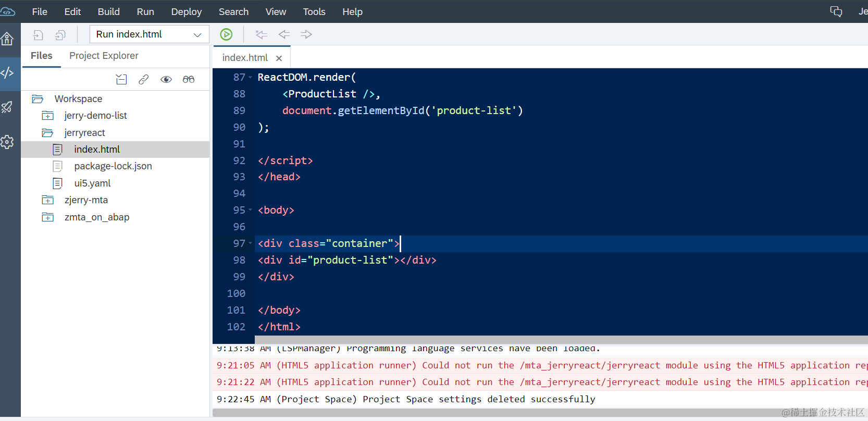Fold the body tag at line 95
The image size is (868, 421).
tap(250, 210)
